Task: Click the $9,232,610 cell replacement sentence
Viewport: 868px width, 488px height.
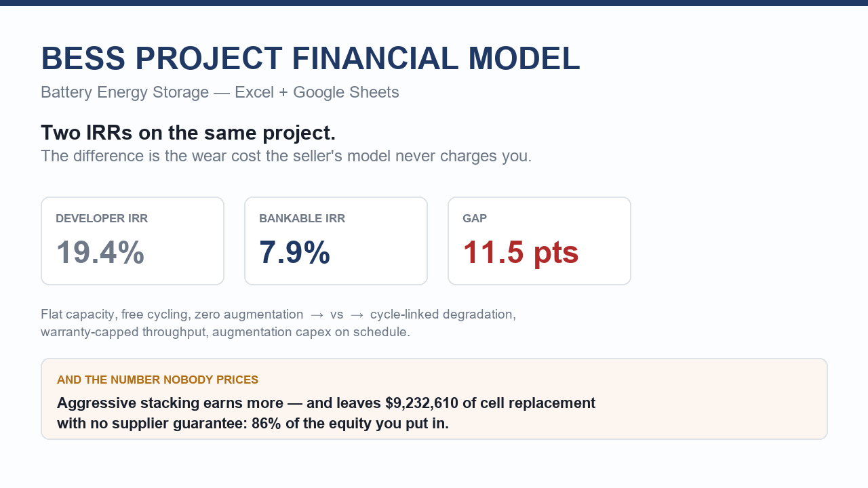Action: 326,403
